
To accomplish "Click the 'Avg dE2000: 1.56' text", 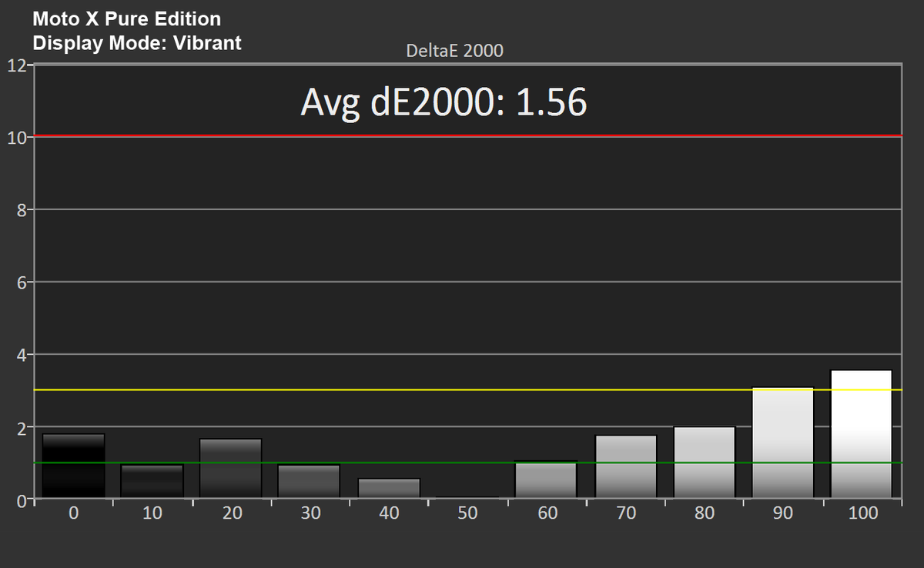I will pyautogui.click(x=444, y=102).
